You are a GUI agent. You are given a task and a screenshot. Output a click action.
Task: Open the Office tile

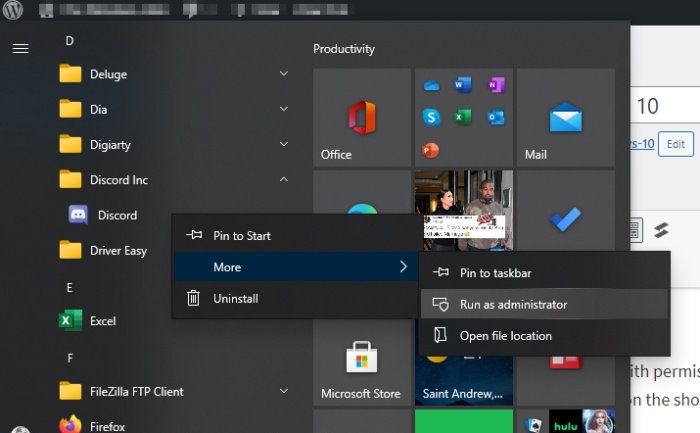pos(362,118)
